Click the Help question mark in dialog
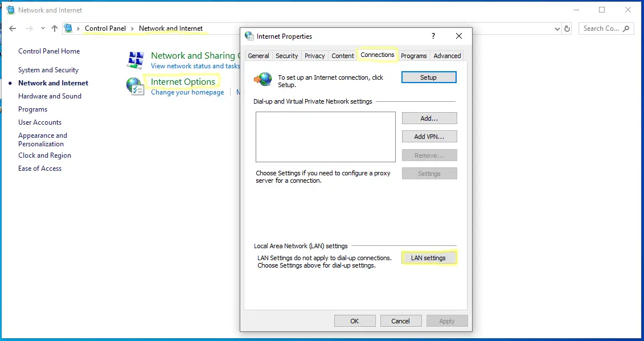The height and width of the screenshot is (341, 644). pyautogui.click(x=433, y=36)
